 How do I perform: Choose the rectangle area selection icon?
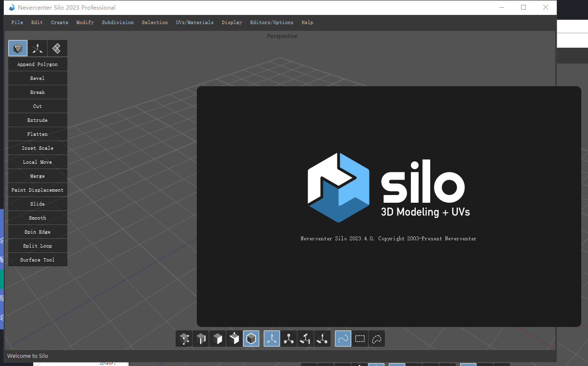point(360,339)
